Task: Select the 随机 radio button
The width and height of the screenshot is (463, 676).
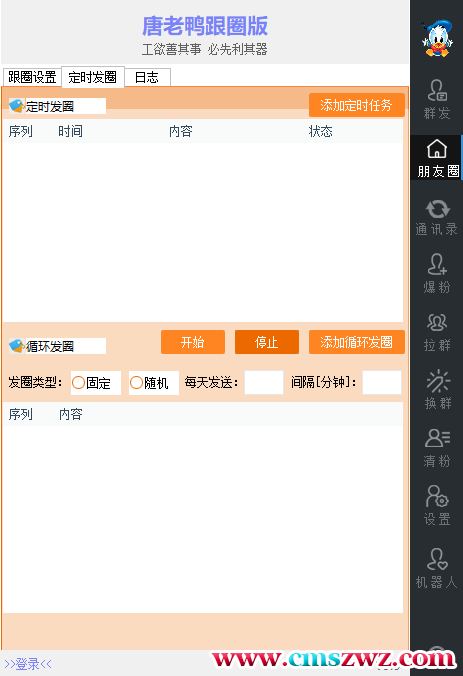Action: pyautogui.click(x=136, y=382)
